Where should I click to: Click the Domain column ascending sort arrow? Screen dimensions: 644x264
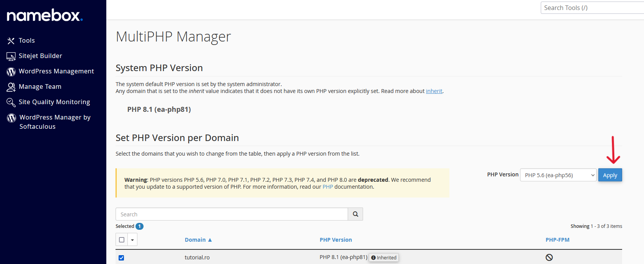tap(210, 240)
